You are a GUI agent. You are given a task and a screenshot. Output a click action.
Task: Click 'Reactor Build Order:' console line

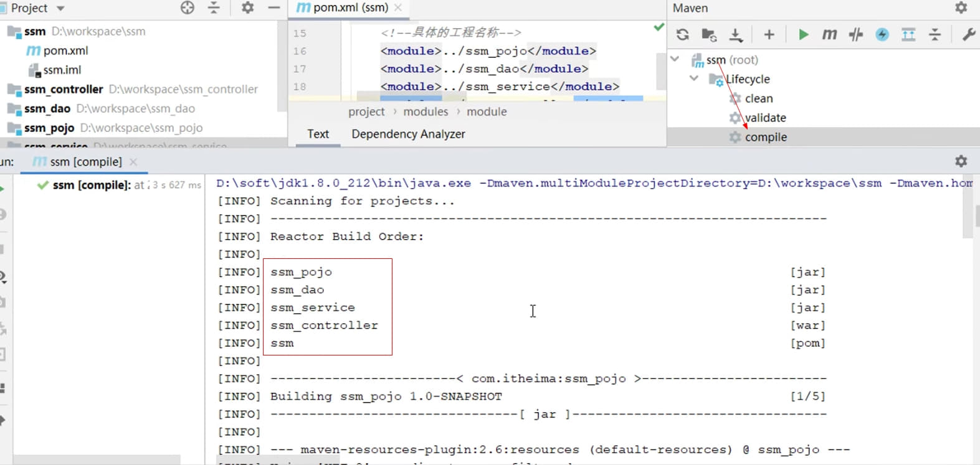click(347, 237)
